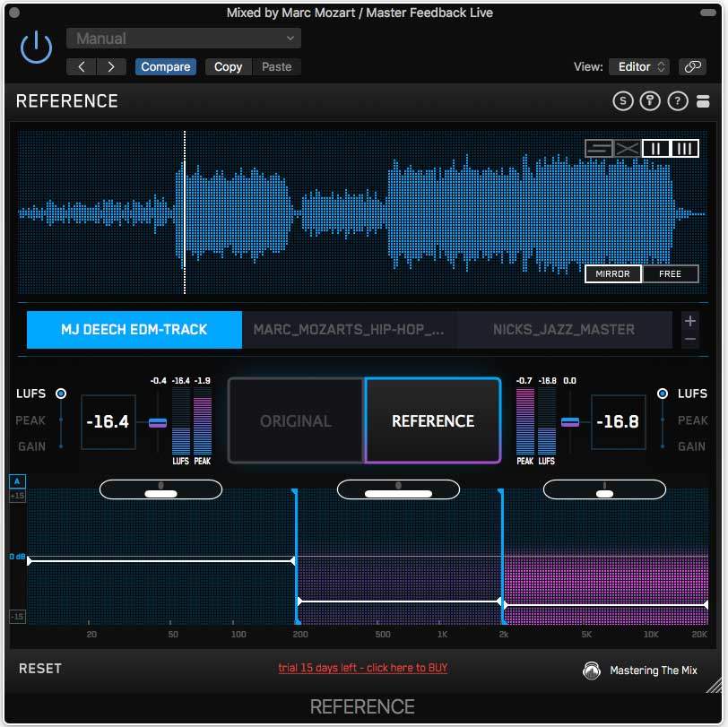Switch to NICKS_JAZZ_MASTER track tab
The image size is (728, 727).
tap(563, 330)
